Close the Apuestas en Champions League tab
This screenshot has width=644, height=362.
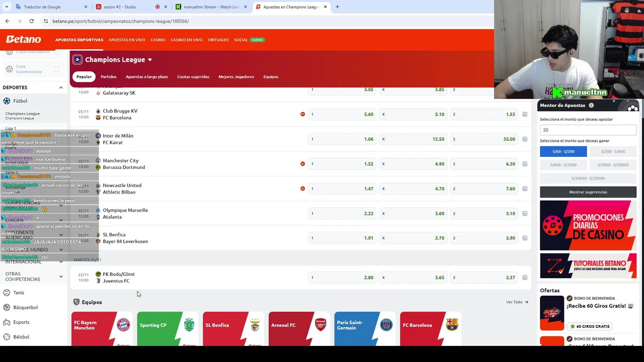coord(325,7)
